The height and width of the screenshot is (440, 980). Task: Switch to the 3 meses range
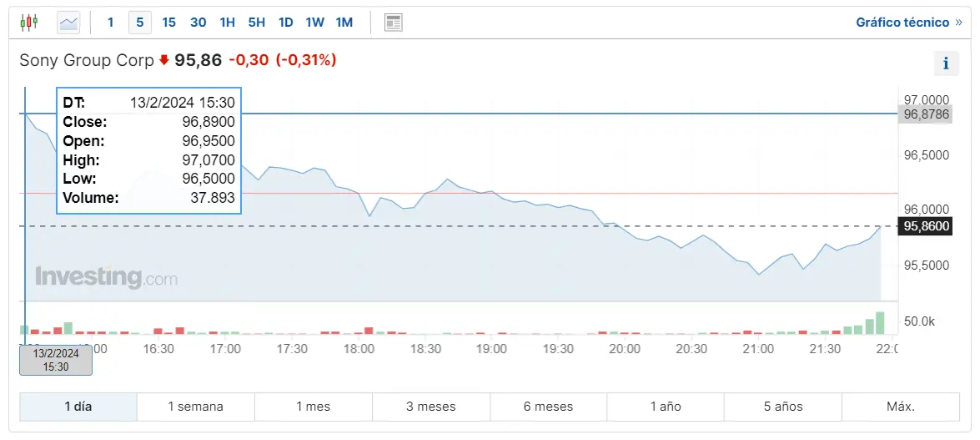tap(431, 407)
